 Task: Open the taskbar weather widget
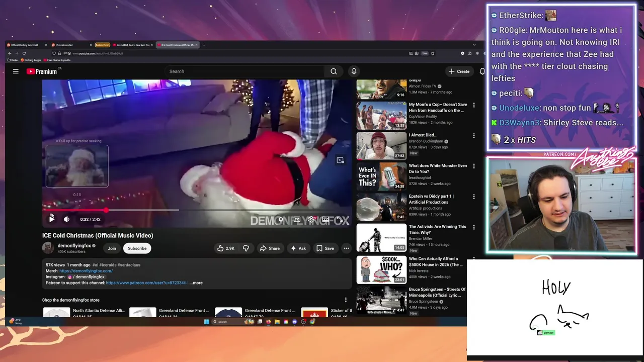(16, 321)
